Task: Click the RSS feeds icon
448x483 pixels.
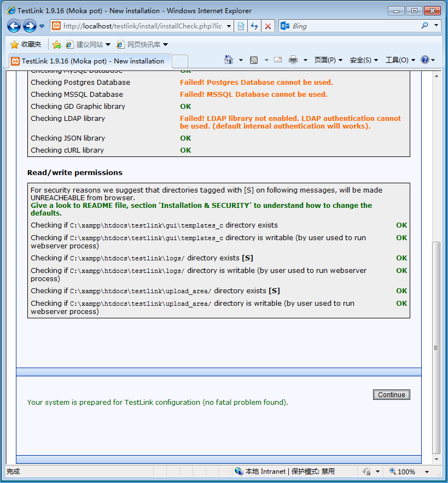Action: (x=254, y=60)
